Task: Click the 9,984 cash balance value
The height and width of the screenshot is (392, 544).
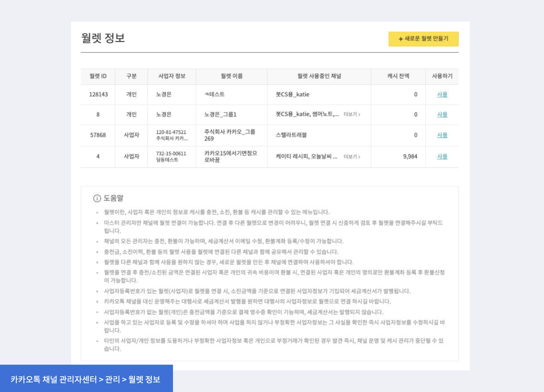Action: pyautogui.click(x=410, y=157)
